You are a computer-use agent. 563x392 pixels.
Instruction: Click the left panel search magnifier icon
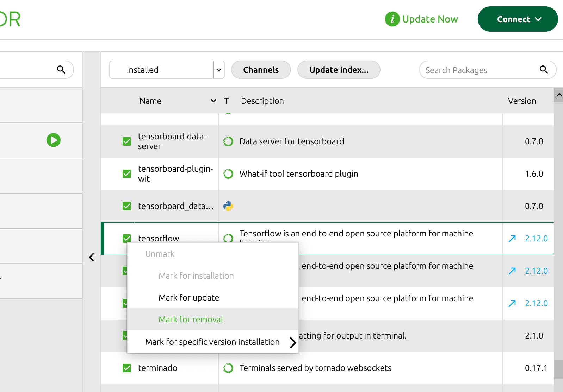(x=61, y=70)
